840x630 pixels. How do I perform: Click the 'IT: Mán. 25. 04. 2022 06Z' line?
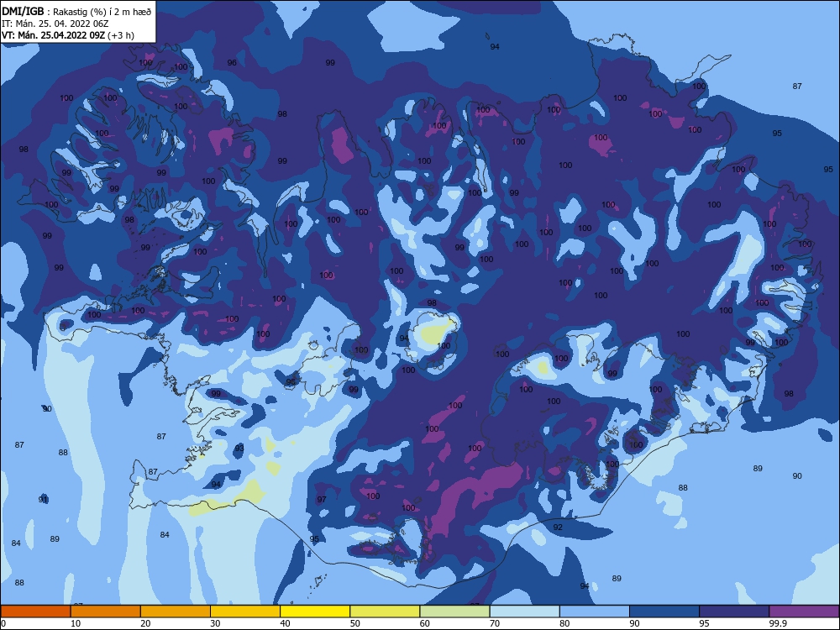coord(55,23)
